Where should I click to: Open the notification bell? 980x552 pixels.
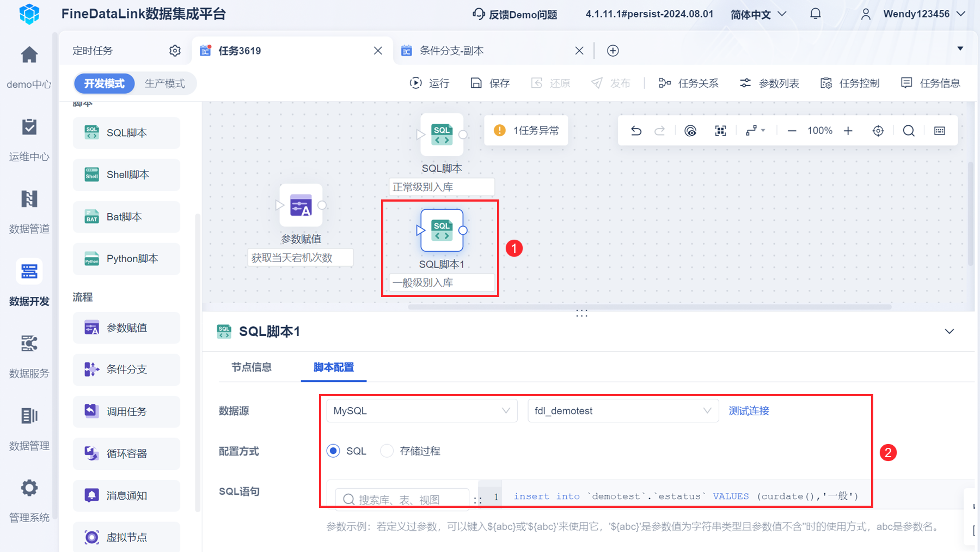(816, 14)
